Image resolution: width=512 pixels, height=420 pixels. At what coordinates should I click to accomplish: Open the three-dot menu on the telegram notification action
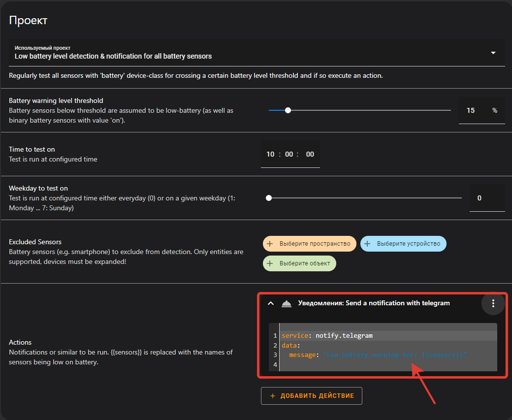coord(493,303)
